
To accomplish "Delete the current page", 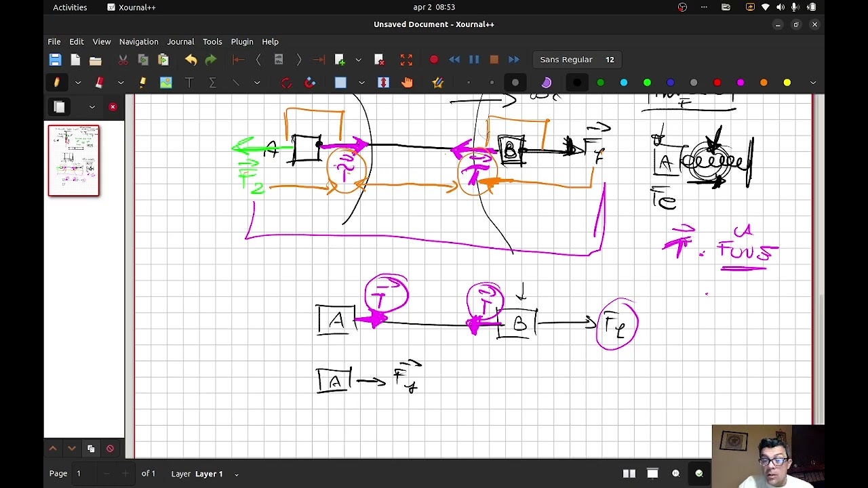I will [379, 60].
